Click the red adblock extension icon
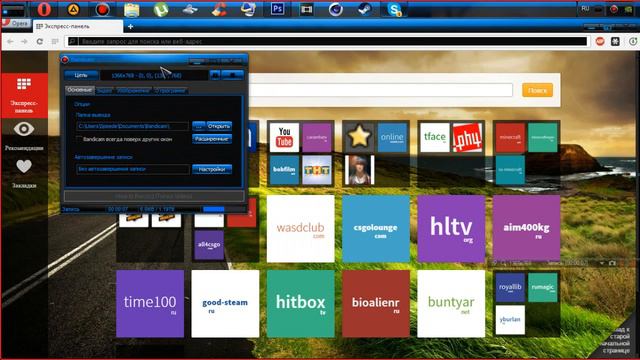 pos(600,41)
